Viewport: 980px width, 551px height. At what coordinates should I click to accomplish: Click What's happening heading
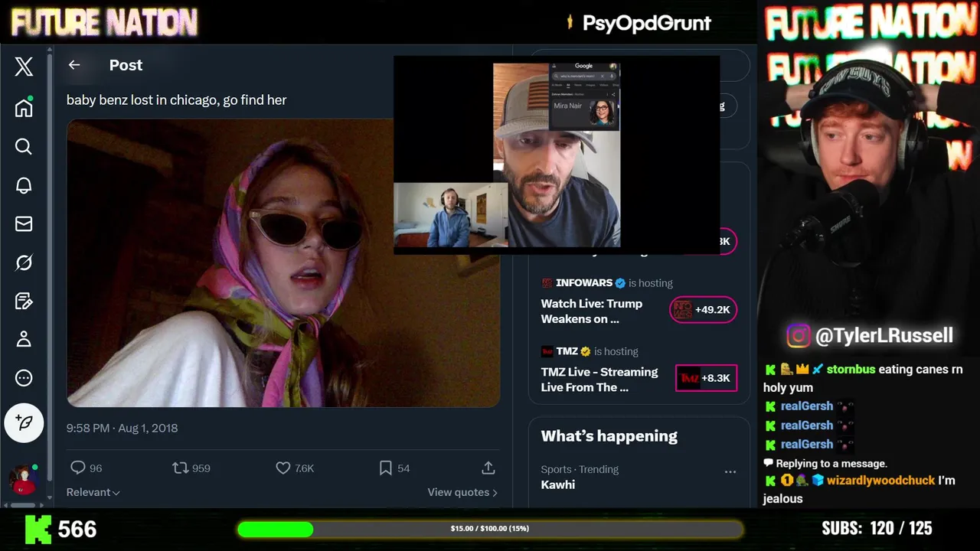point(609,436)
